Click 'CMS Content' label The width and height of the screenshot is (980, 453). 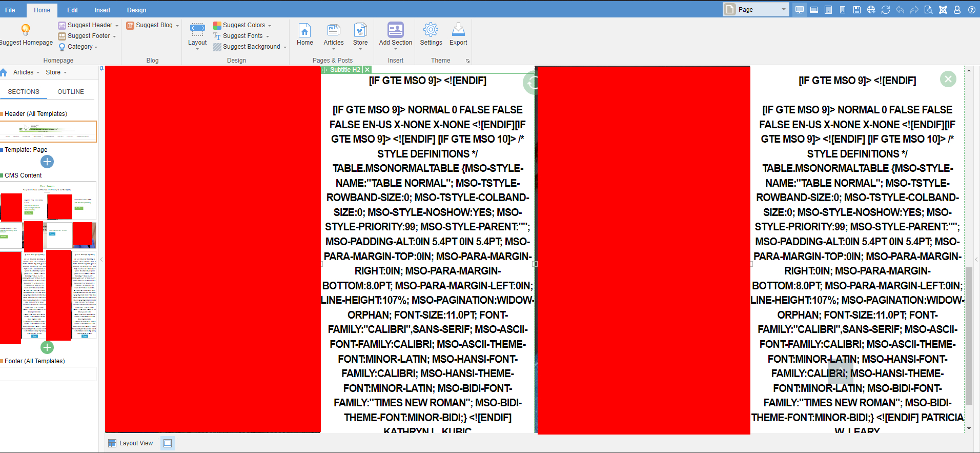[23, 175]
